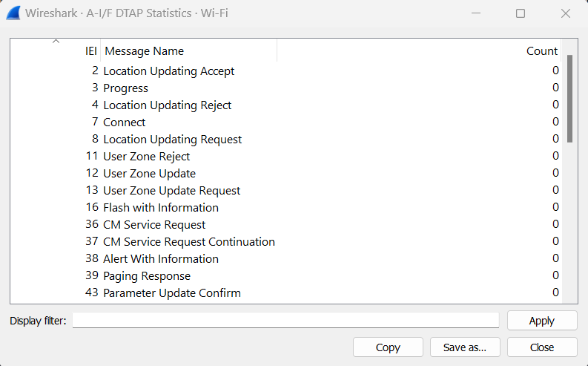Viewport: 588px width, 366px height.
Task: Select the Progress message row
Action: click(126, 88)
